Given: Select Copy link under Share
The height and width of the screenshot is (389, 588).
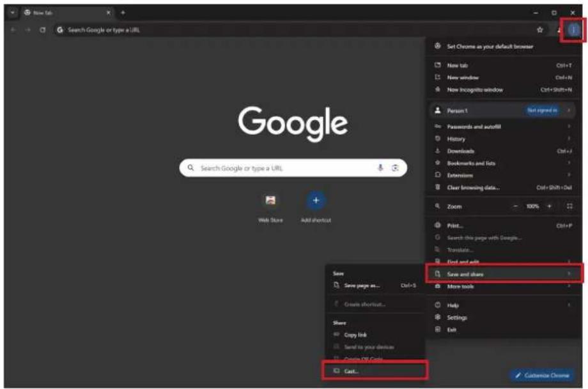Looking at the screenshot, I should (x=375, y=335).
